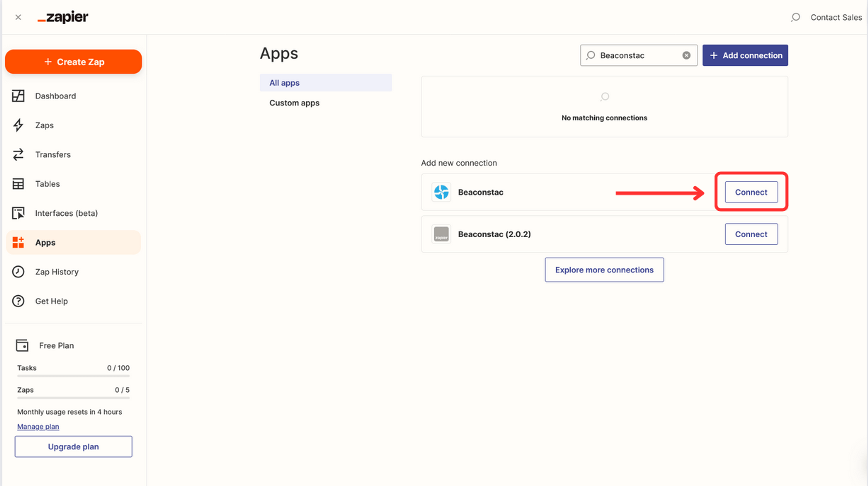Select the Tasks 0 / 100 progress bar
This screenshot has height=486, width=868.
tap(73, 376)
